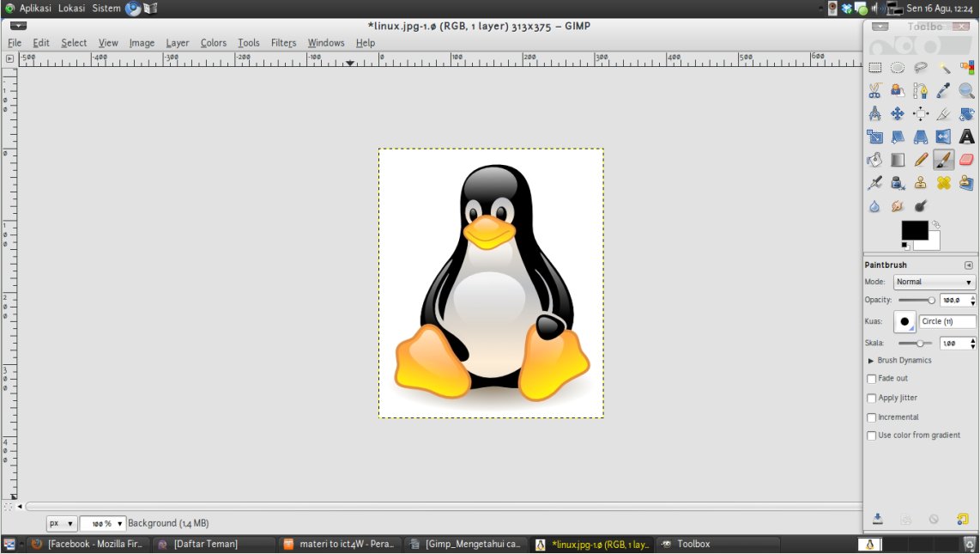Enable the Apply Jitter option
This screenshot has width=980, height=554.
872,399
